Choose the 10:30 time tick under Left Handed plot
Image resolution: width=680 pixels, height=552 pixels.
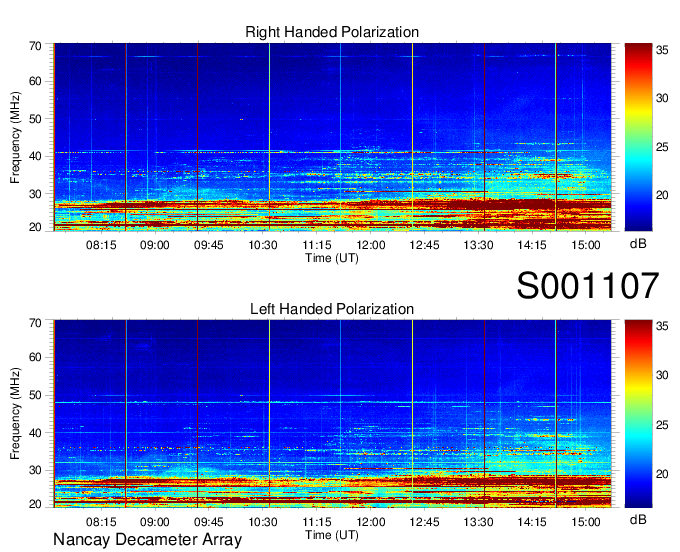tap(263, 522)
